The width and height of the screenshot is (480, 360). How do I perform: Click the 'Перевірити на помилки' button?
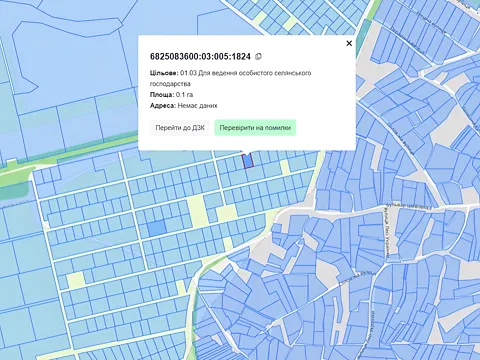point(255,128)
